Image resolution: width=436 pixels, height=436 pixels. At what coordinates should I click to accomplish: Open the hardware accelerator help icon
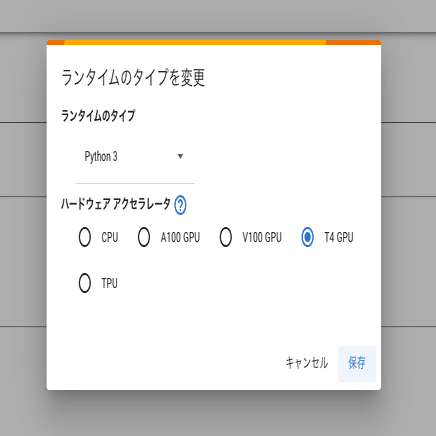click(x=180, y=205)
